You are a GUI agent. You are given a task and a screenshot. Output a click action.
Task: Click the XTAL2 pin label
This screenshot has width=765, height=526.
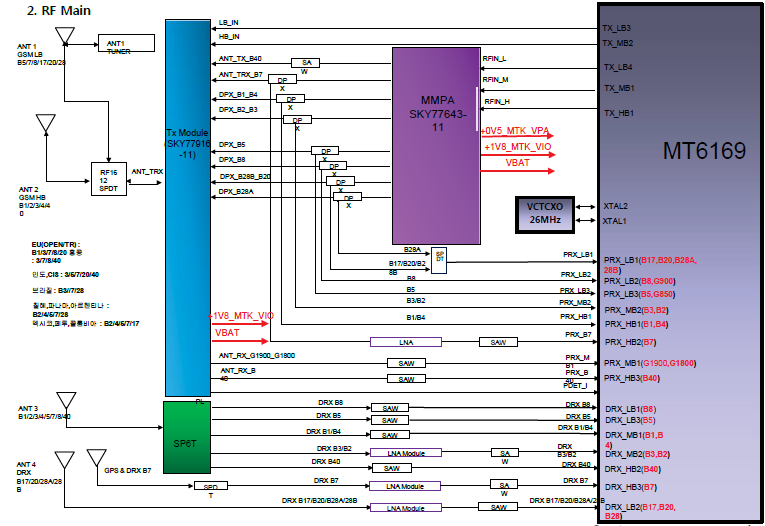615,206
